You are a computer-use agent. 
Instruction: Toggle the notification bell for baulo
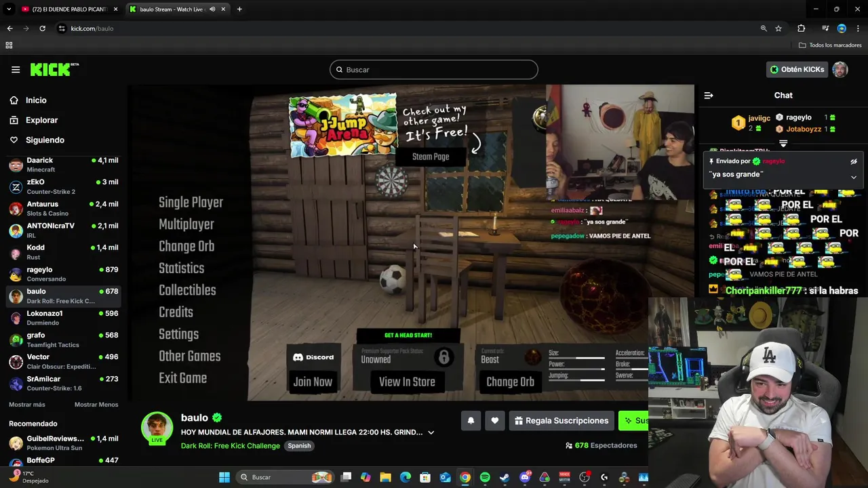[471, 421]
